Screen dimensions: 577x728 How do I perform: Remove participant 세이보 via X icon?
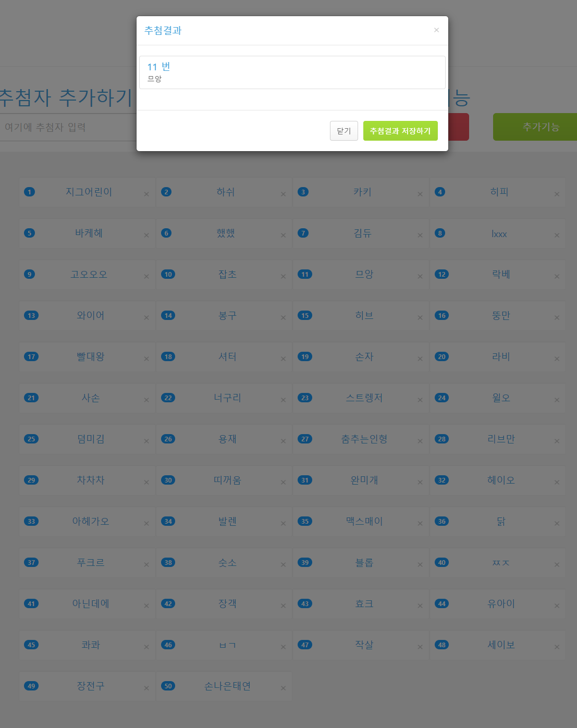(557, 647)
